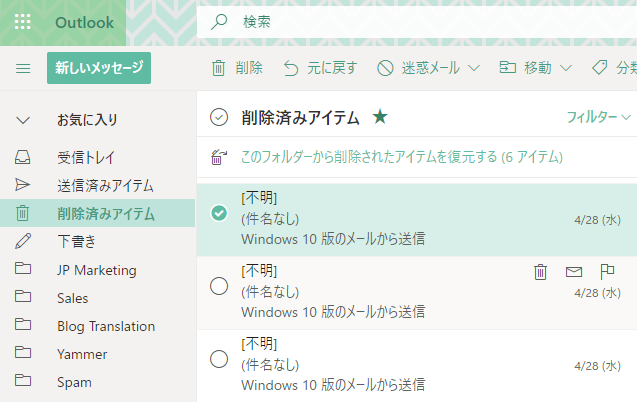637x402 pixels.
Task: Select the second message's circle checkbox
Action: [x=219, y=286]
